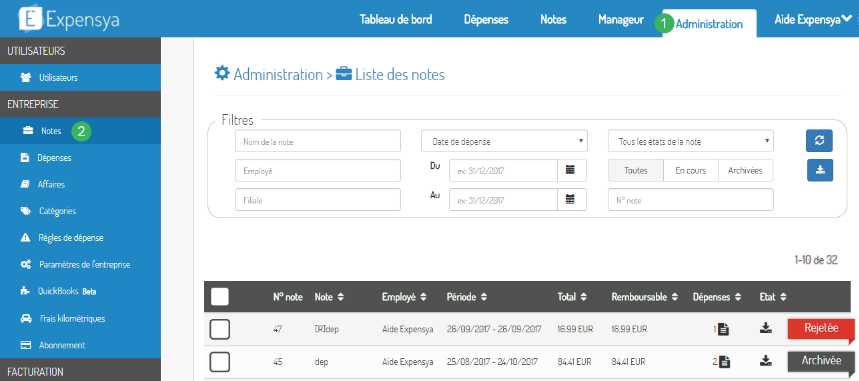Open expenses document icon for note 45
859x381 pixels.
[x=724, y=362]
